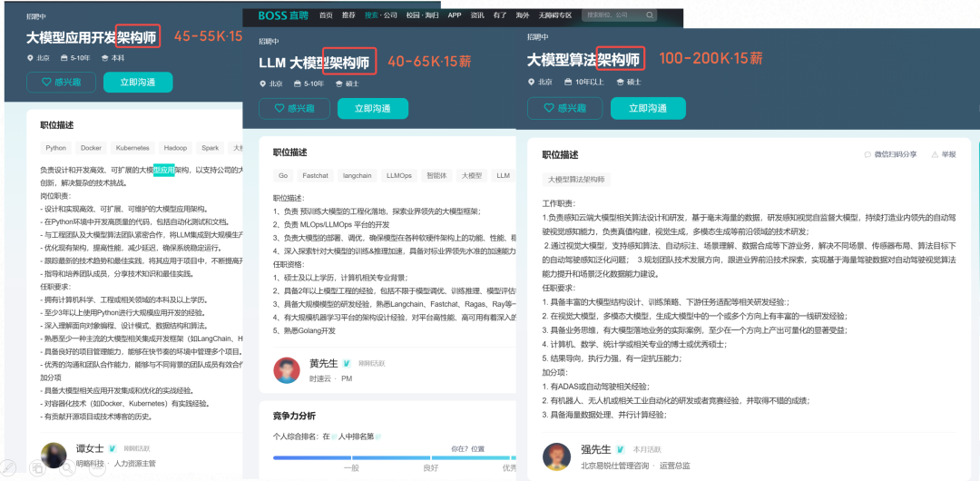Screen dimensions: 980x481
Task: Click the pen annotation icon at bottom left
Action: pos(7,468)
